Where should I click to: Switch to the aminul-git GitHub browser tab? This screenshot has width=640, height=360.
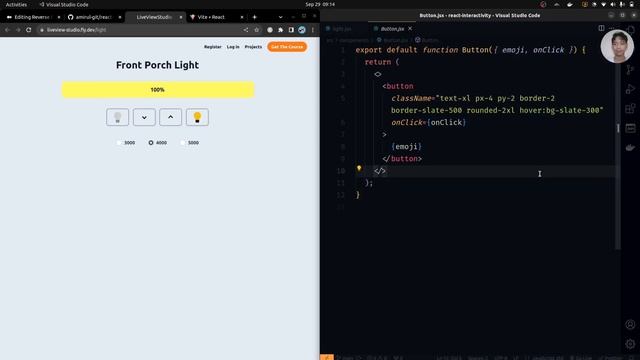(x=93, y=17)
